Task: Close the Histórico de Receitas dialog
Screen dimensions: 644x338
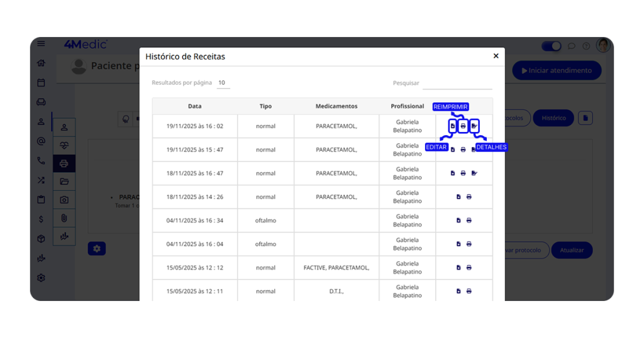Action: click(496, 56)
